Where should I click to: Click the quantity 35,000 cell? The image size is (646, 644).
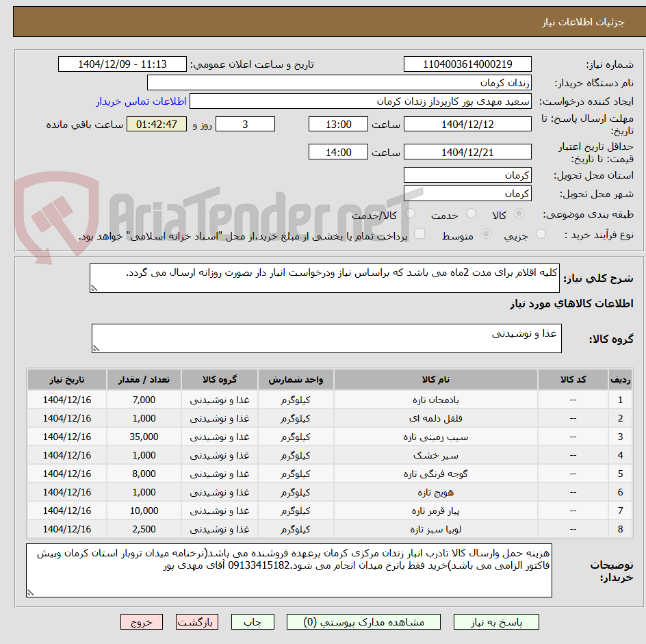(x=144, y=437)
